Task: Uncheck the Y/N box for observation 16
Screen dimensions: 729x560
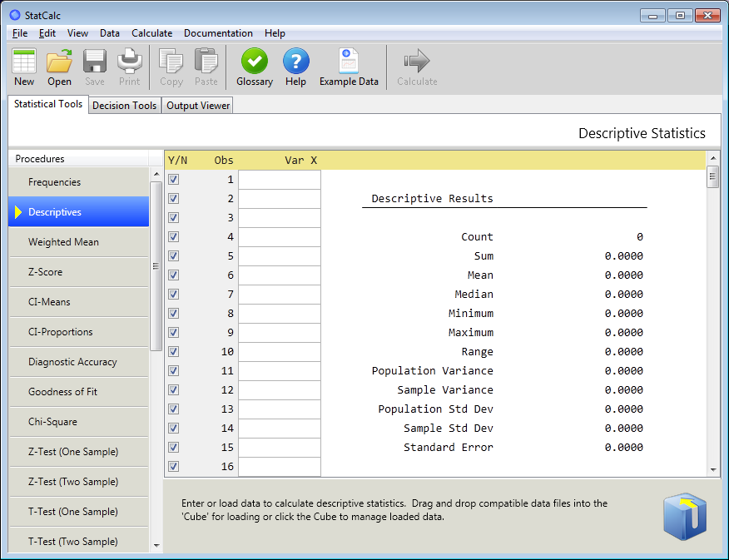Action: (173, 466)
